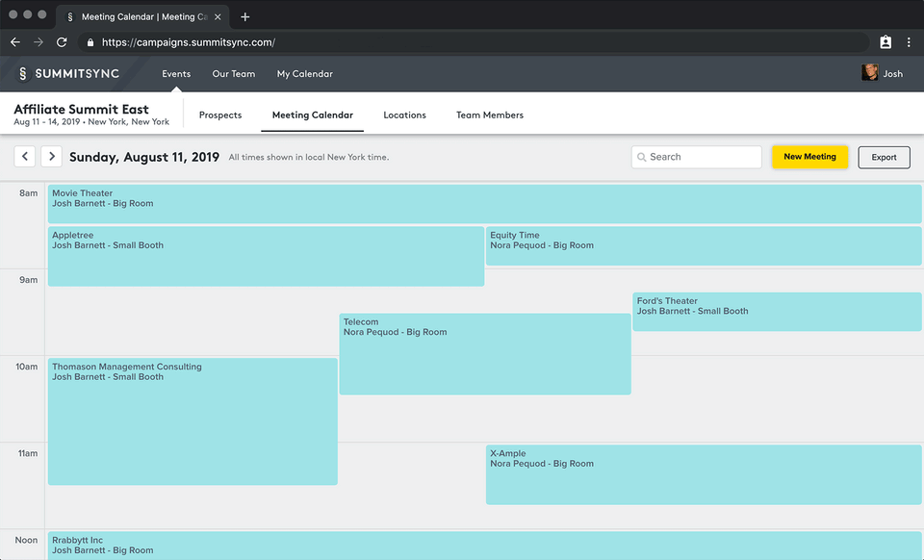Click the Sunday, August 11, 2019 heading
Image resolution: width=924 pixels, height=560 pixels.
(x=144, y=157)
